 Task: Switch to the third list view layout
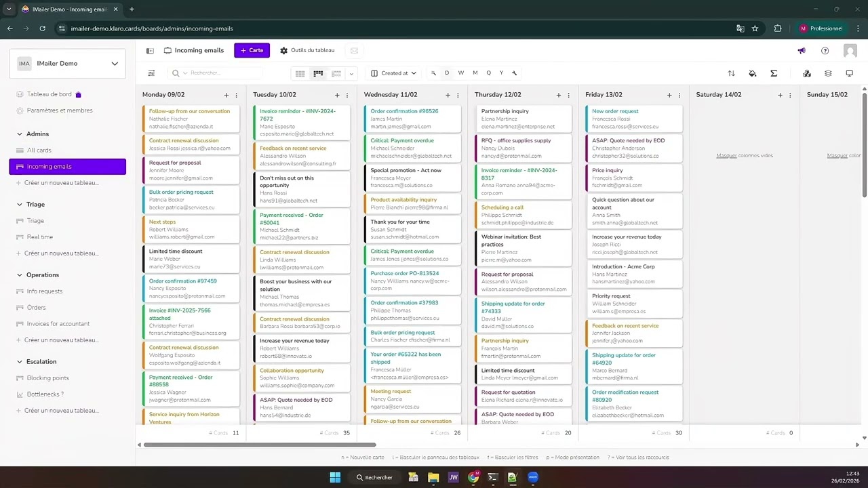point(336,73)
